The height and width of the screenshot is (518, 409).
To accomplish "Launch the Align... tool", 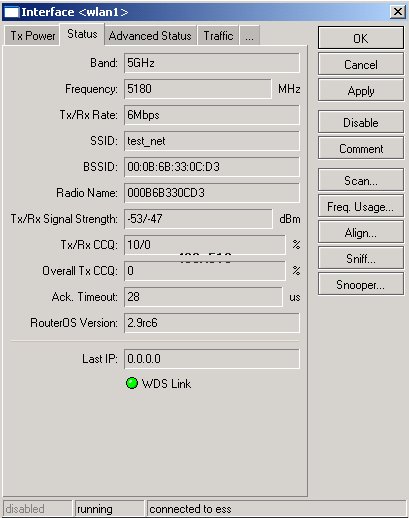I will [x=361, y=232].
